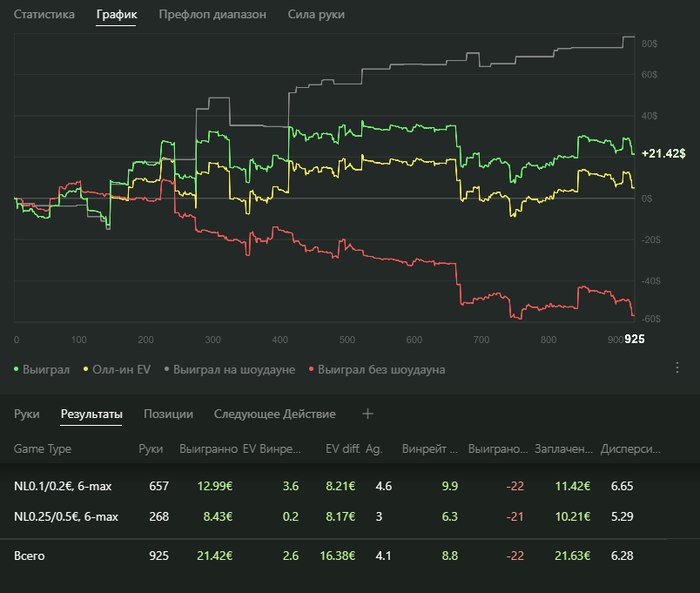Open the Следующее Действие tab
Screen dimensions: 700x593
pyautogui.click(x=275, y=413)
